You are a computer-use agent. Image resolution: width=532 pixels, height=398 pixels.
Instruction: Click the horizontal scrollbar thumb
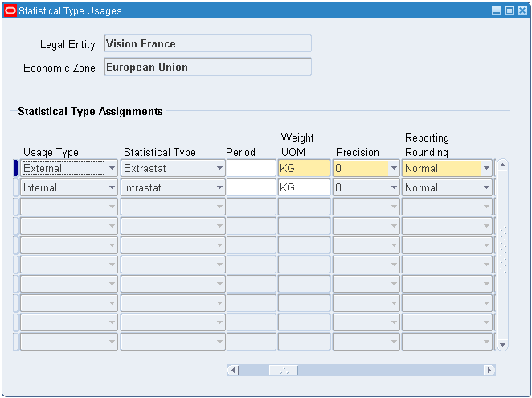tap(284, 370)
